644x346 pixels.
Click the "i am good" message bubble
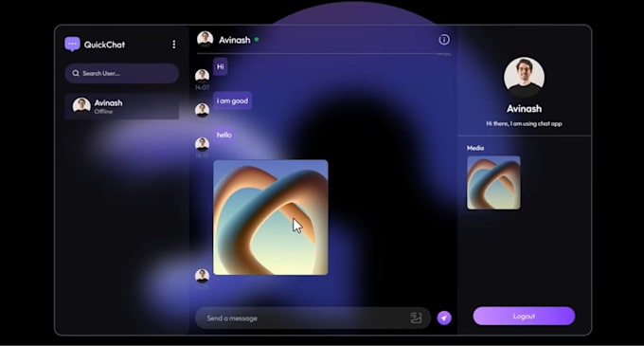(232, 100)
